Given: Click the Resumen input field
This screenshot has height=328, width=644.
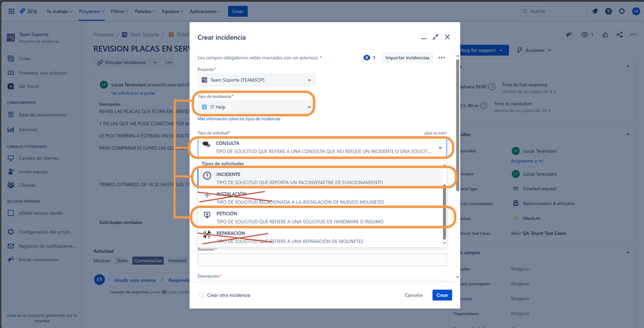Looking at the screenshot, I should 322,260.
